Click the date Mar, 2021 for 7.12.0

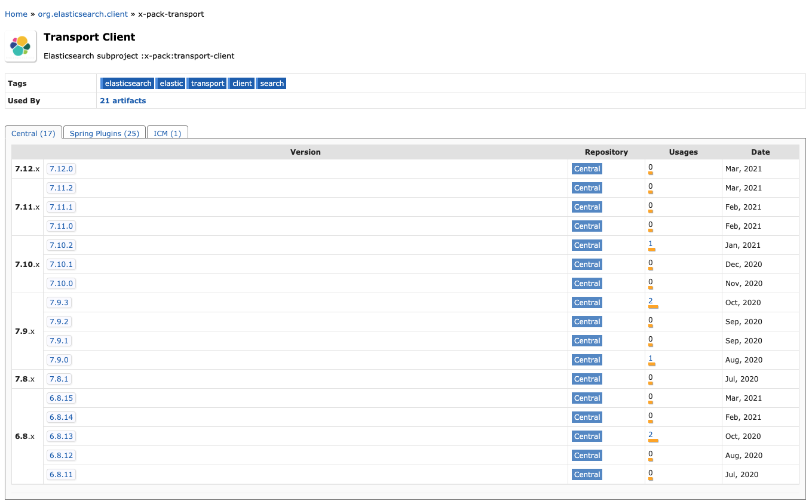click(743, 169)
